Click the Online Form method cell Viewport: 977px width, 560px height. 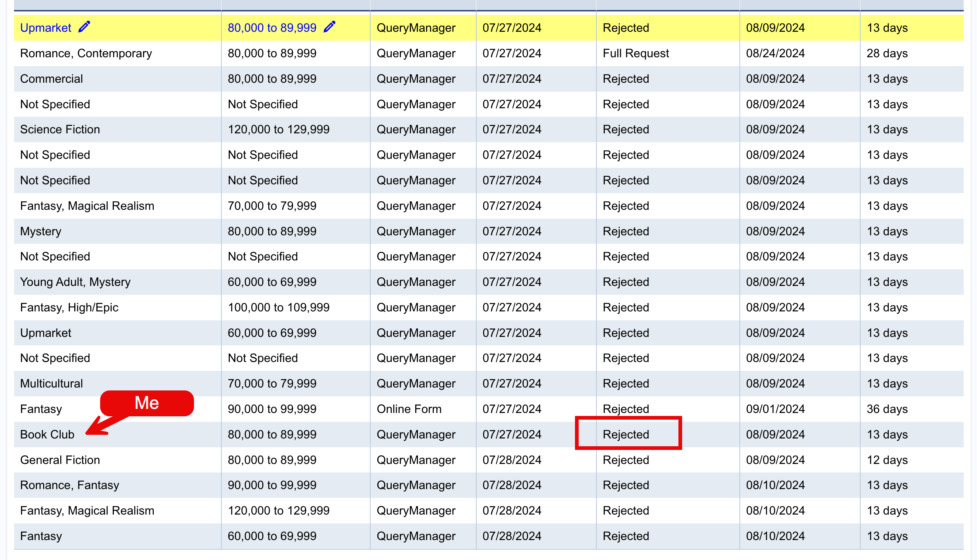tap(423, 409)
